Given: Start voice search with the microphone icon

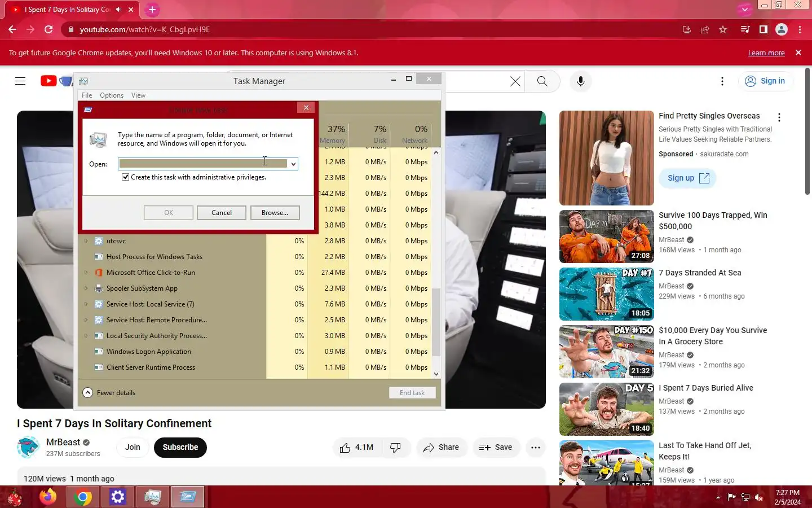Looking at the screenshot, I should point(580,81).
